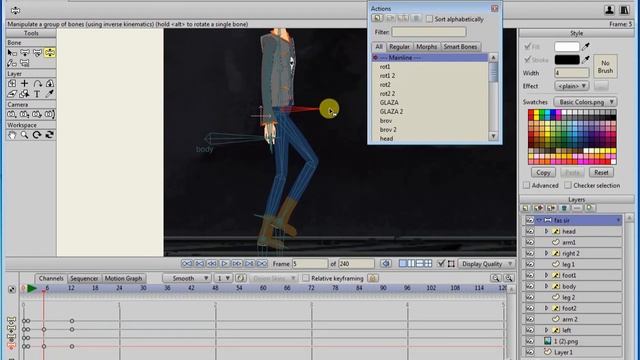Toggle the Stroke checkbox in Style
The image size is (640, 360).
coord(527,60)
